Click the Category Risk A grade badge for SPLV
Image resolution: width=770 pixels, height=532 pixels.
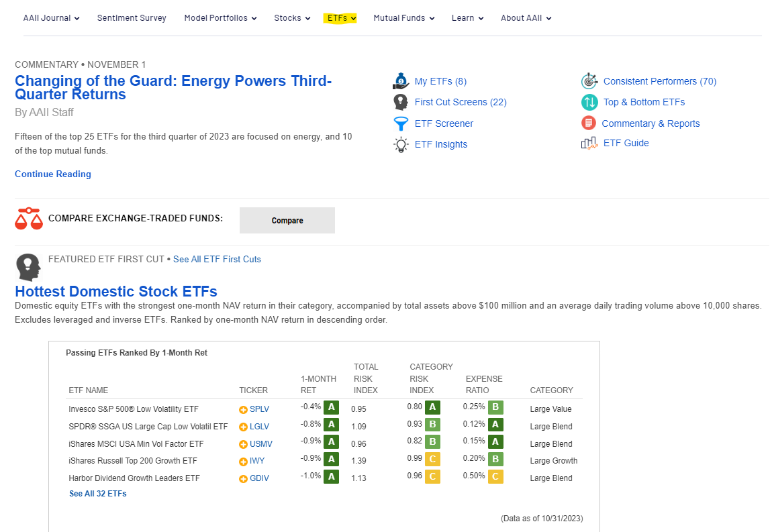point(432,407)
